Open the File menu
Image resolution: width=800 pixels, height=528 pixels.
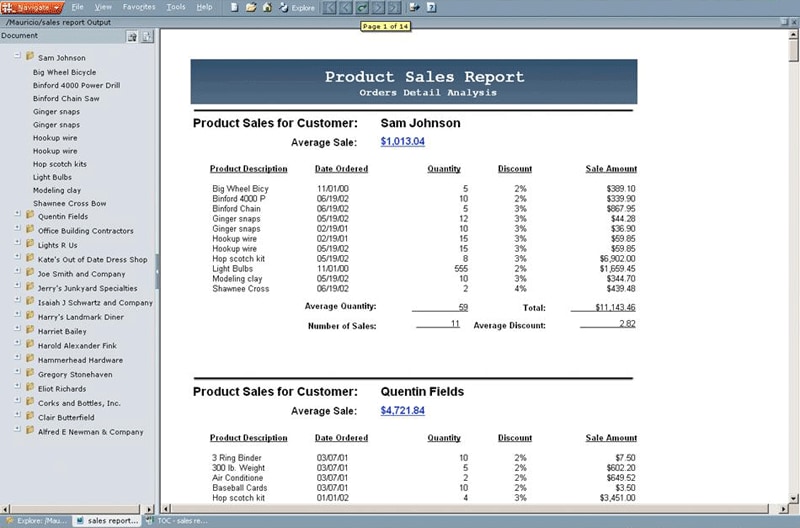(78, 7)
